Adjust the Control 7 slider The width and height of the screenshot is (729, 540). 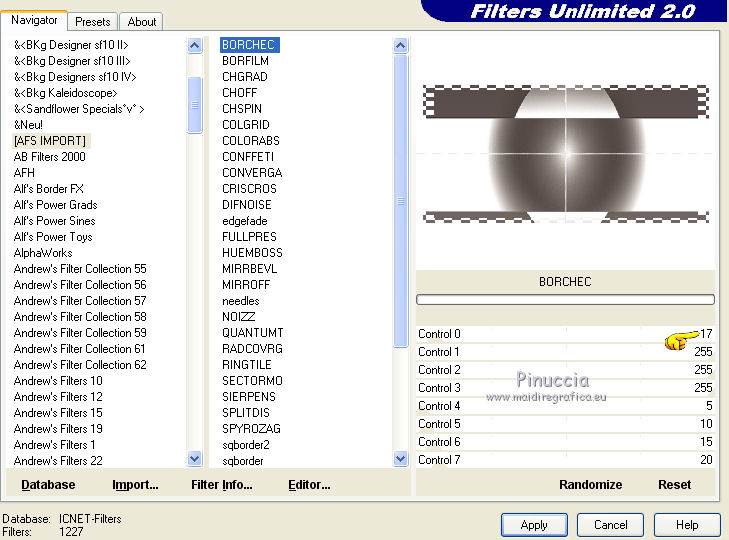565,460
